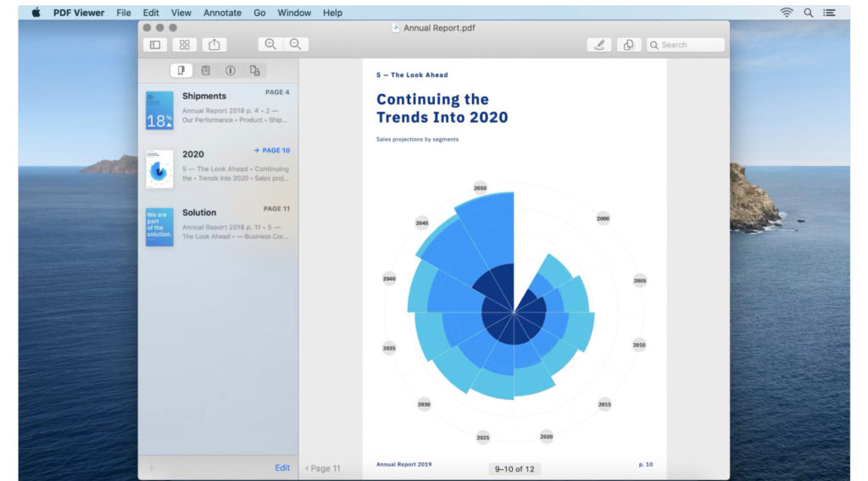Open the Apple menu
Image resolution: width=868 pixels, height=481 pixels.
36,12
